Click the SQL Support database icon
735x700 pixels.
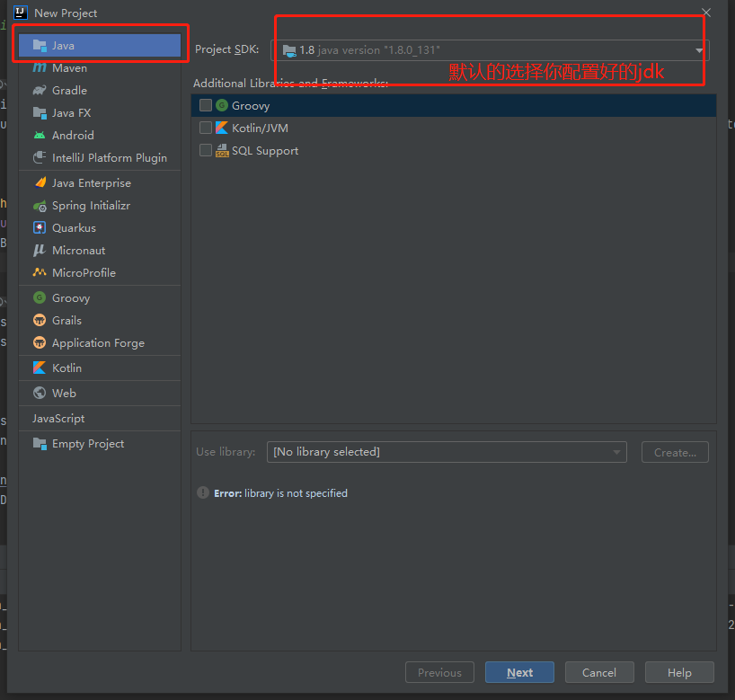tap(222, 150)
